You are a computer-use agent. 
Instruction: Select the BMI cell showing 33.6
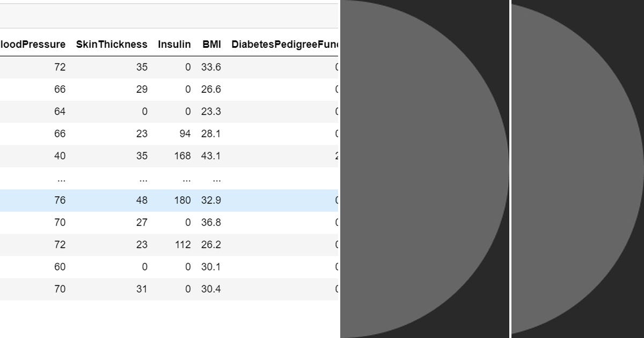tap(211, 67)
